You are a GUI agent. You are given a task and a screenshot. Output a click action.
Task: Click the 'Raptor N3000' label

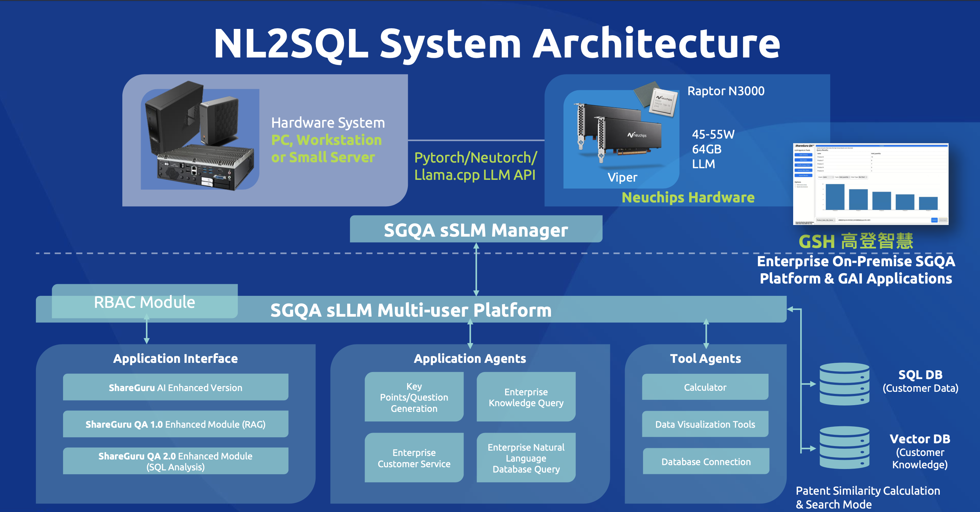726,91
